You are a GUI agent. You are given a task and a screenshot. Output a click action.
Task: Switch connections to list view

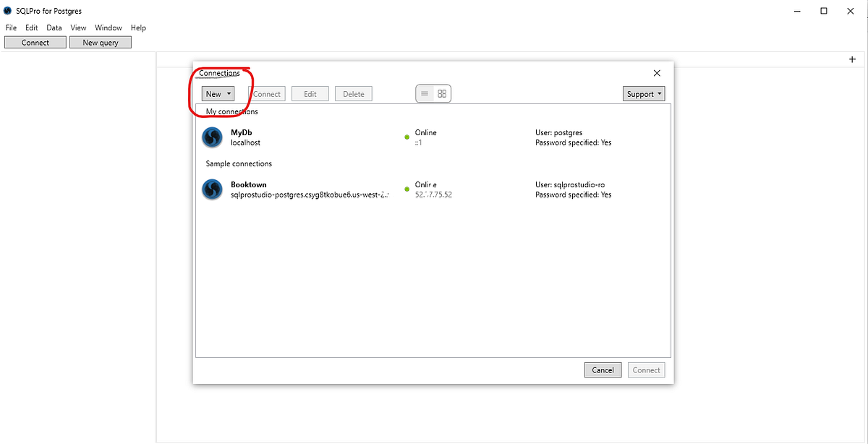coord(425,93)
